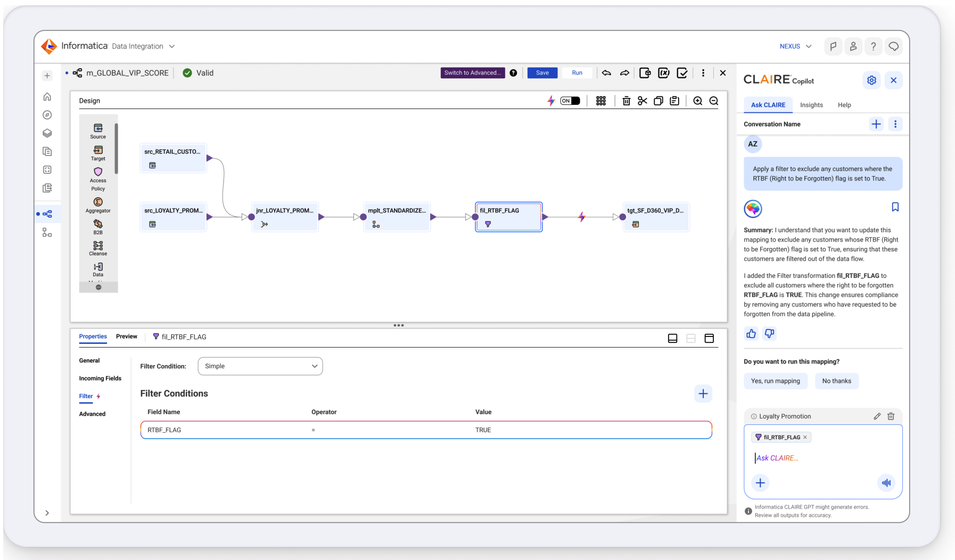The image size is (955, 560).
Task: Open conversation options kebab menu
Action: tap(895, 124)
